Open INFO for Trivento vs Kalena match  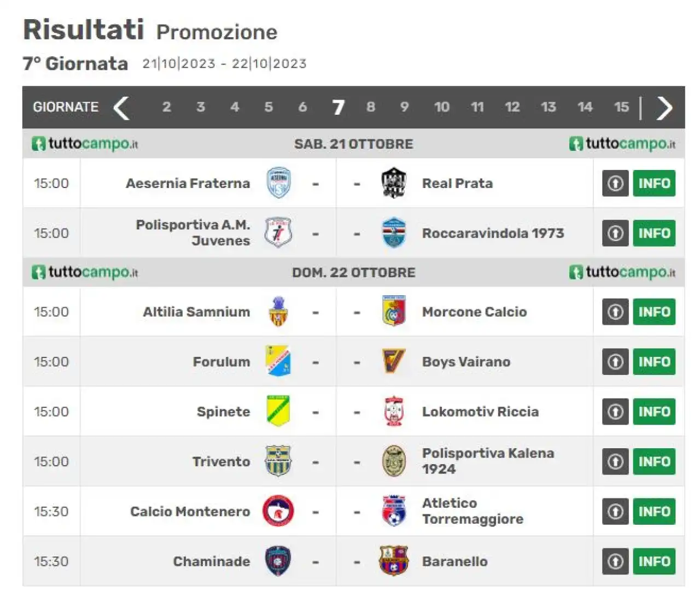point(654,461)
